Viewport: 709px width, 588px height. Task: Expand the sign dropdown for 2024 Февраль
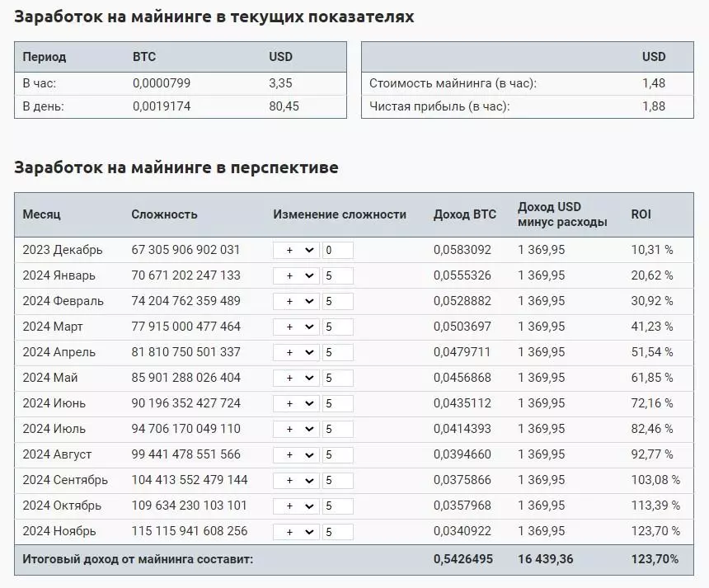click(296, 301)
